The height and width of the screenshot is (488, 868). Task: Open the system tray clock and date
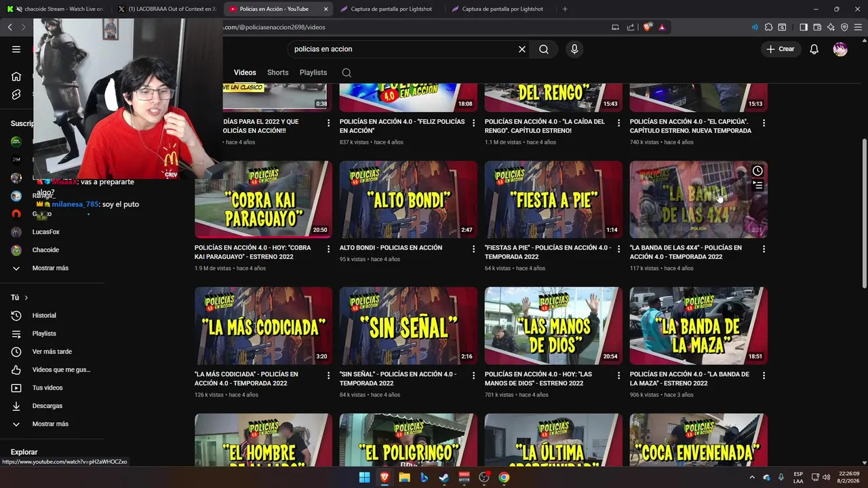tap(849, 477)
